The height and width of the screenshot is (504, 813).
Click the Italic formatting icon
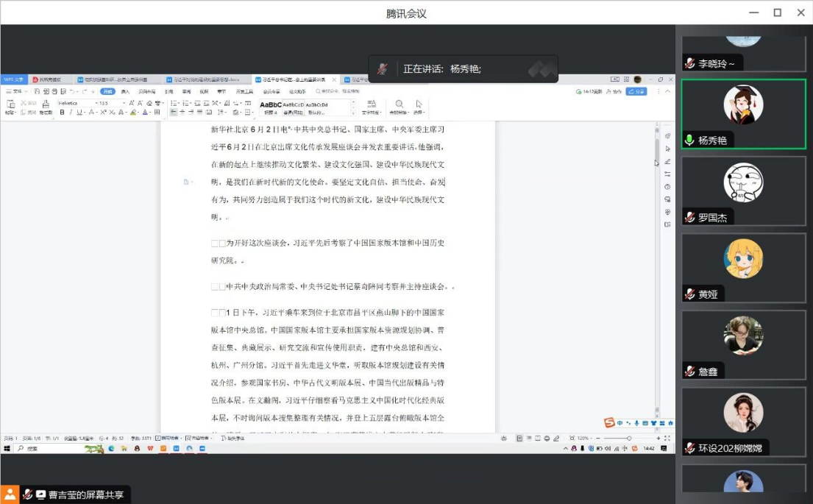point(71,113)
